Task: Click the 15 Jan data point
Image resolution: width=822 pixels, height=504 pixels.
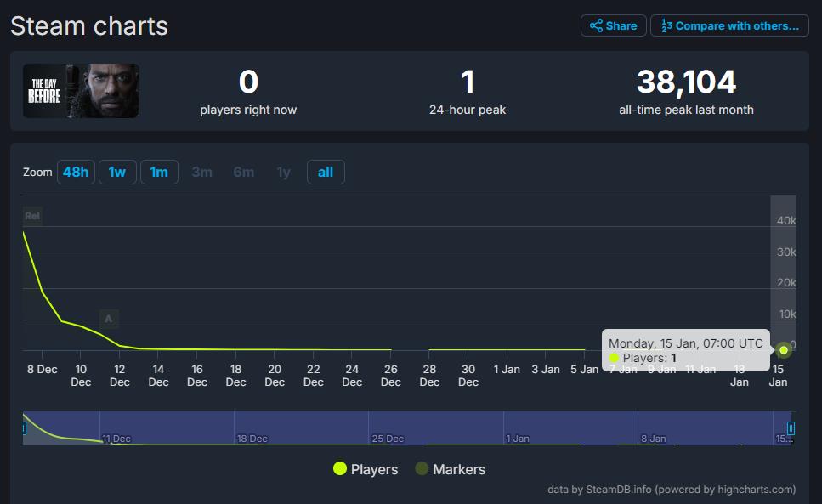Action: click(x=783, y=350)
